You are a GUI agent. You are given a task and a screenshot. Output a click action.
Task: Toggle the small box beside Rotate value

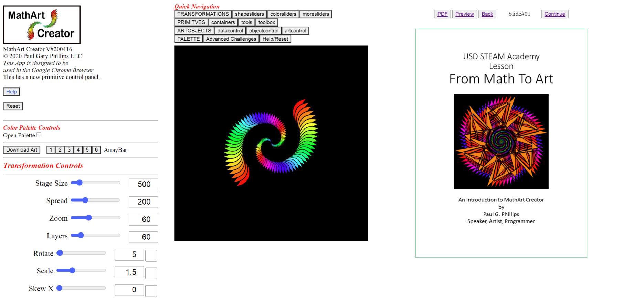151,256
